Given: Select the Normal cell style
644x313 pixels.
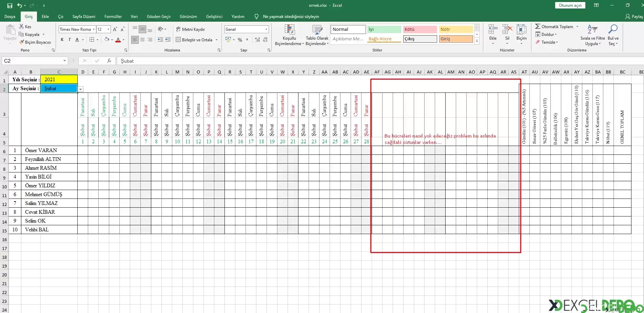Looking at the screenshot, I should (x=348, y=29).
